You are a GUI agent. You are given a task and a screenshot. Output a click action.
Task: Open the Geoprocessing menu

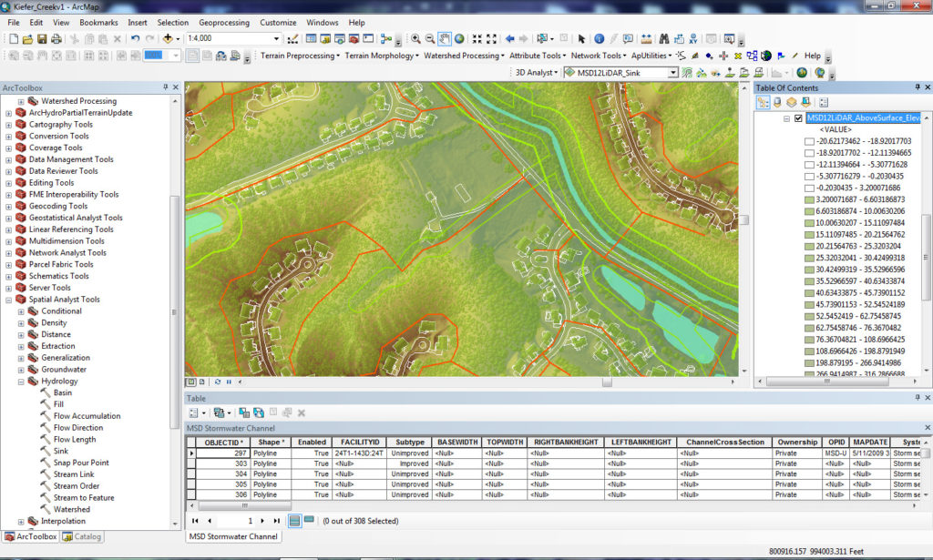click(224, 23)
